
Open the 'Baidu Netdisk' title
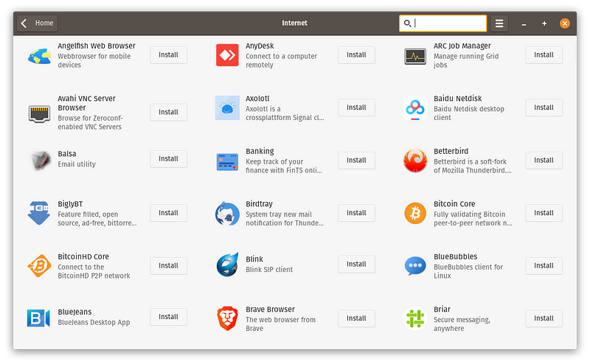[457, 99]
